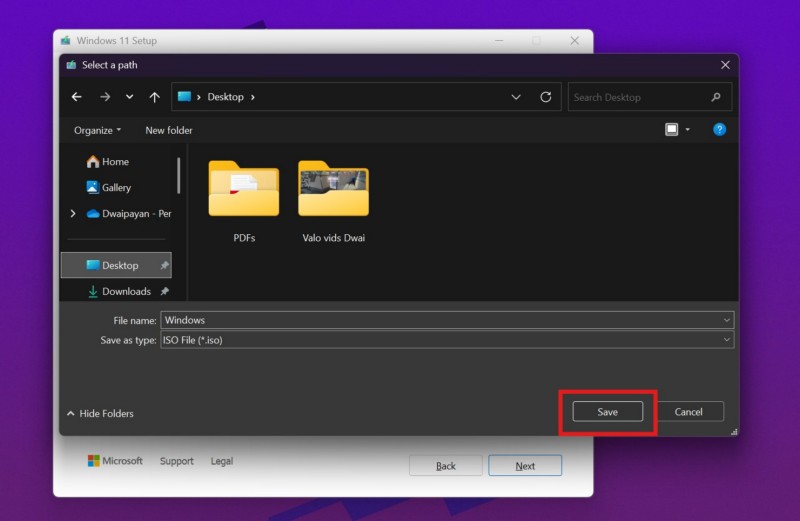Refresh the Desktop folder view
This screenshot has width=800, height=521.
click(x=545, y=97)
